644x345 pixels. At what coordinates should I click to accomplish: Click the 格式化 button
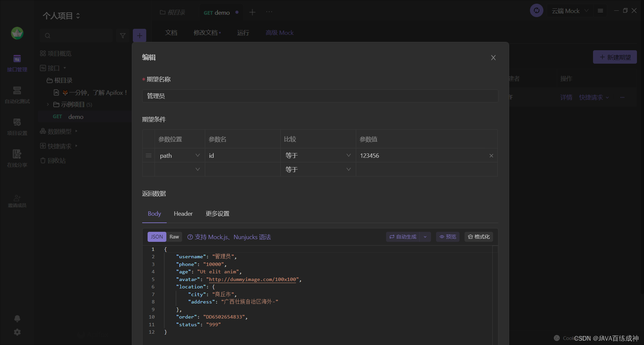pyautogui.click(x=479, y=237)
